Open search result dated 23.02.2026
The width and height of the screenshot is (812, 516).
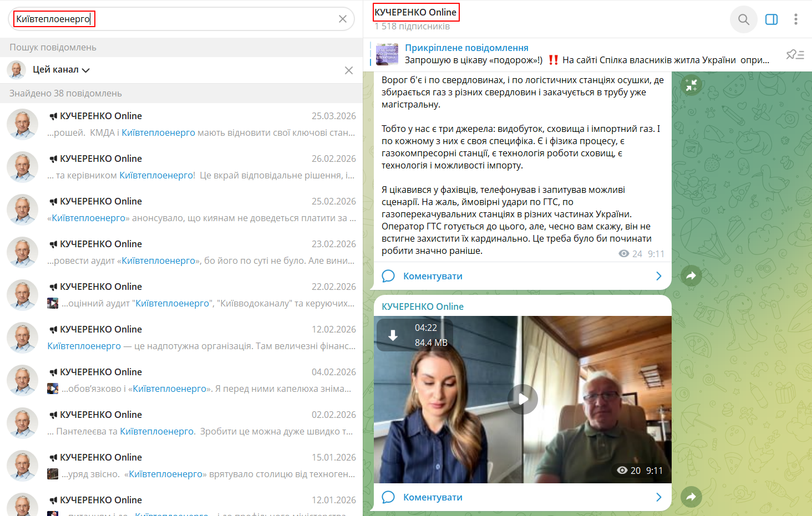point(181,252)
